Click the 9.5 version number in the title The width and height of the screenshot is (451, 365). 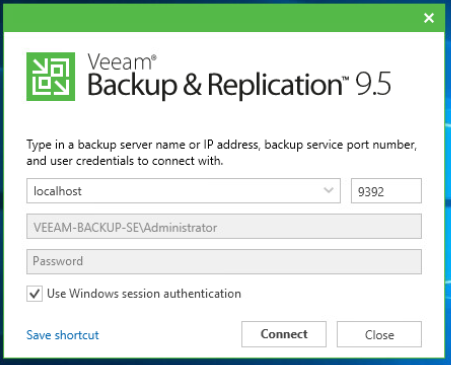pos(373,84)
